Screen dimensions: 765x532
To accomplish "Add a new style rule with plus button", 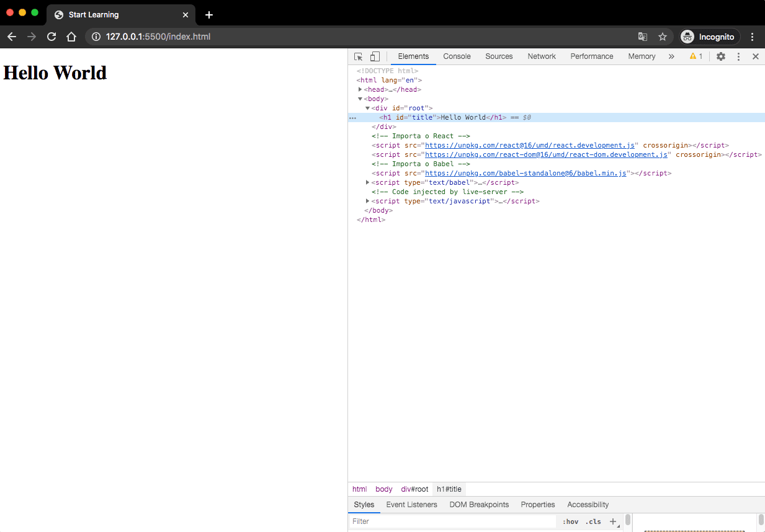I will tap(613, 521).
